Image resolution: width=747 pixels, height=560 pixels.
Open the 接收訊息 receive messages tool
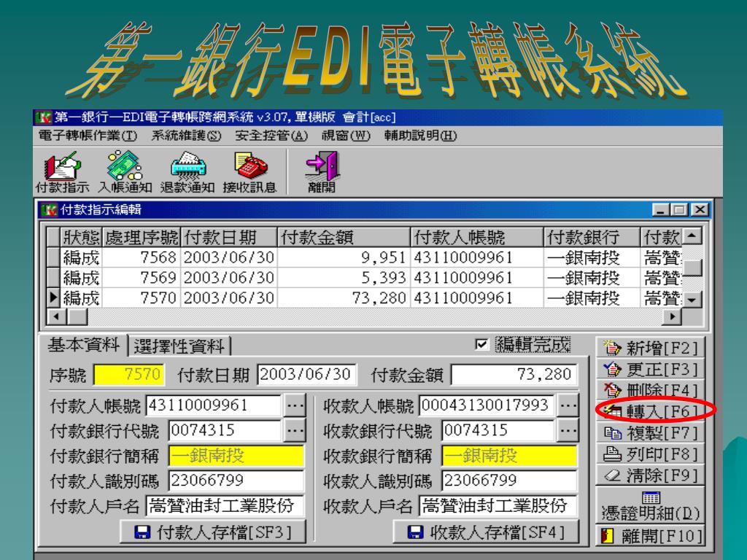(x=249, y=172)
